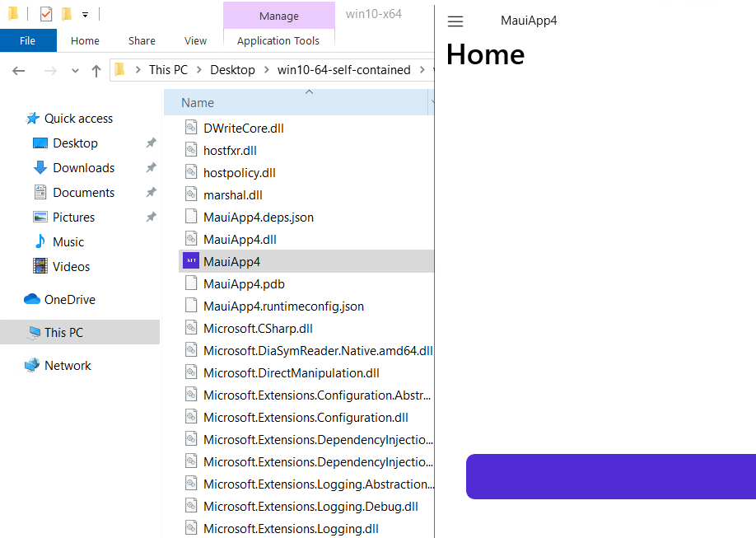Expand chevron before This PC breadcrumb
This screenshot has height=538, width=756.
(x=138, y=70)
